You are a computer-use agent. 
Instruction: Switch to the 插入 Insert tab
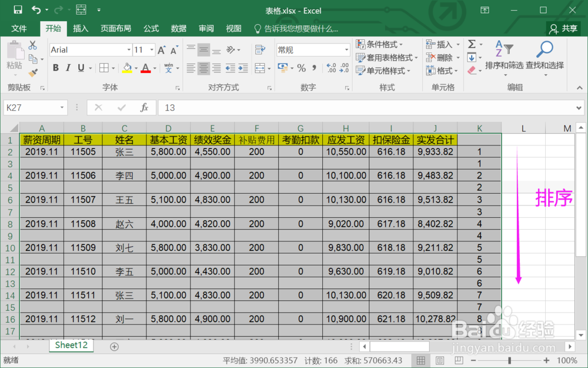tap(80, 28)
